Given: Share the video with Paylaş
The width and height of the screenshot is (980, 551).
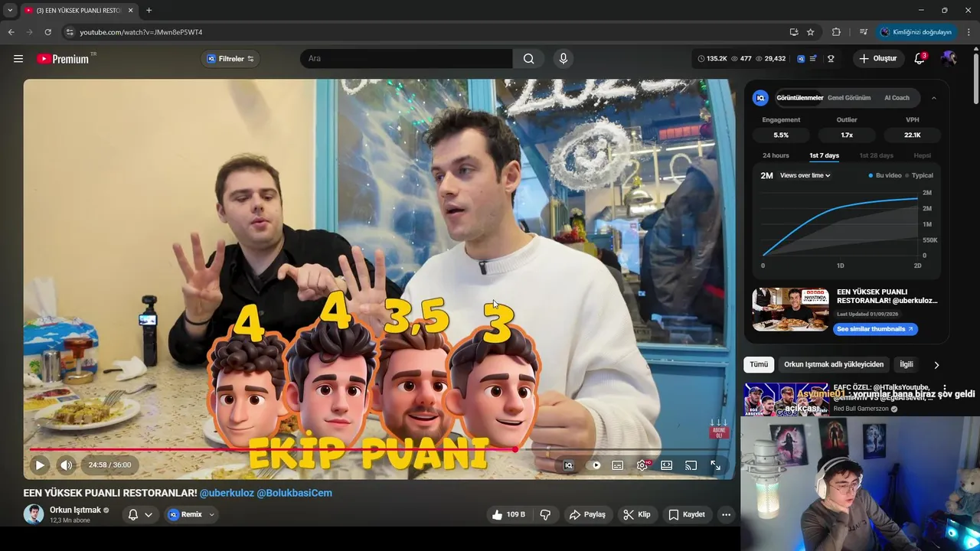Looking at the screenshot, I should [x=587, y=514].
